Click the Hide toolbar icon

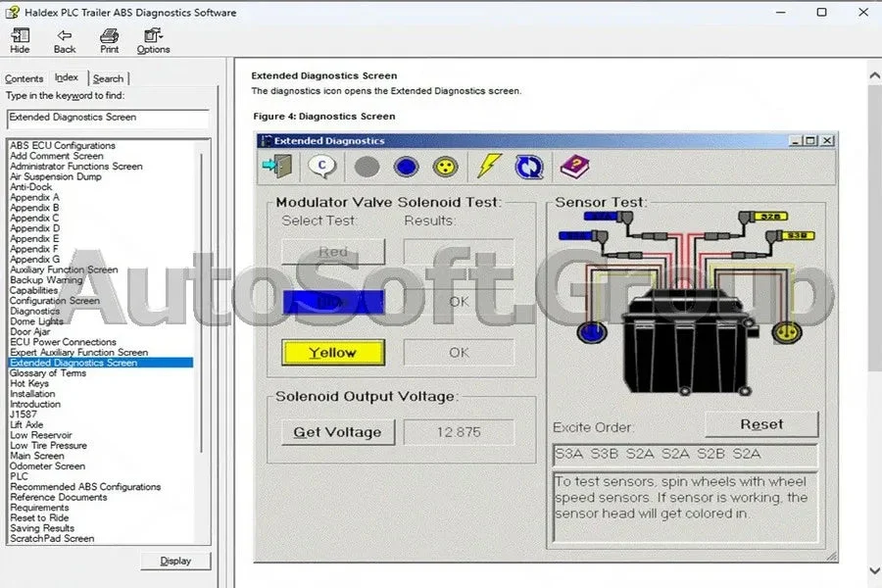tap(20, 40)
